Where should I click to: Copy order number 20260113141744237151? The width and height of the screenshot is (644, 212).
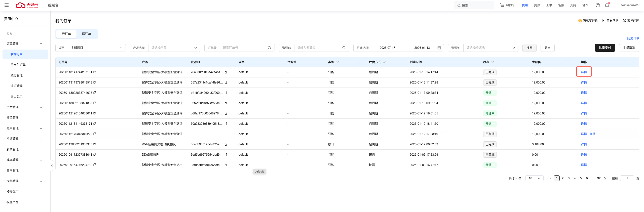click(x=95, y=72)
